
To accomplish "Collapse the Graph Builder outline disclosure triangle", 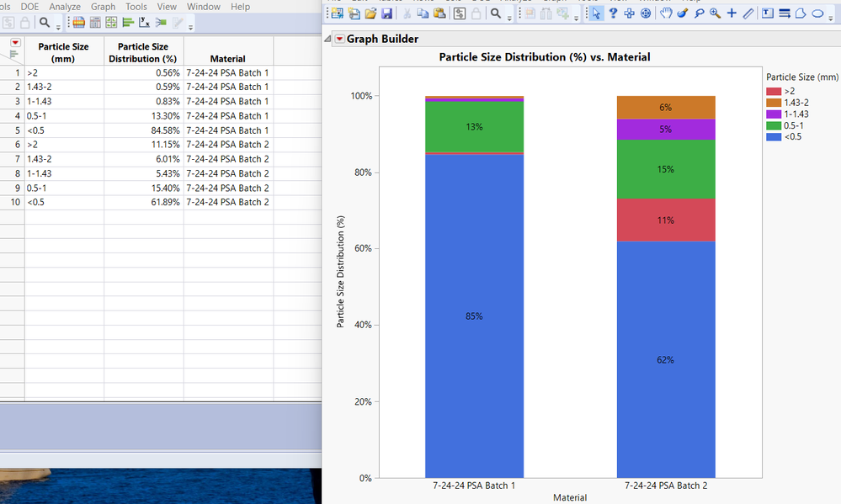I will click(327, 38).
